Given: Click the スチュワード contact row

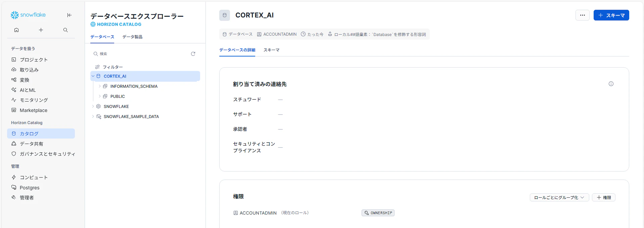Looking at the screenshot, I should 258,100.
